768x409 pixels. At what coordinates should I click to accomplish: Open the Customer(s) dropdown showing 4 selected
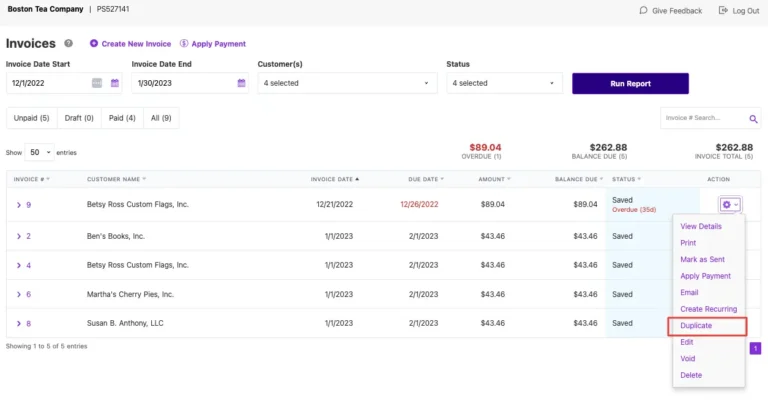click(x=347, y=83)
